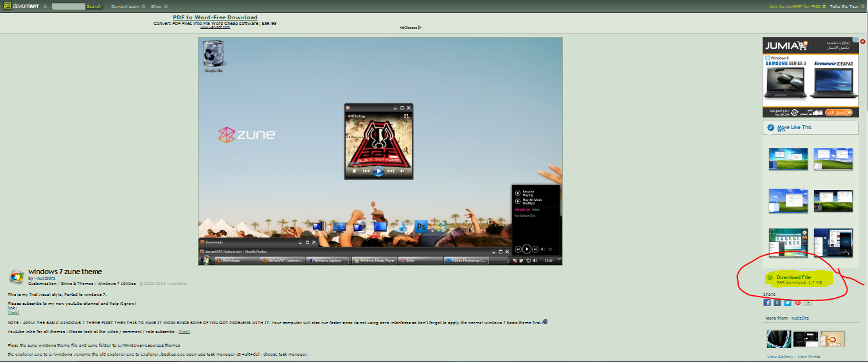868x362 pixels.
Task: Click the Jumia logo in the sidebar ad
Action: point(785,46)
